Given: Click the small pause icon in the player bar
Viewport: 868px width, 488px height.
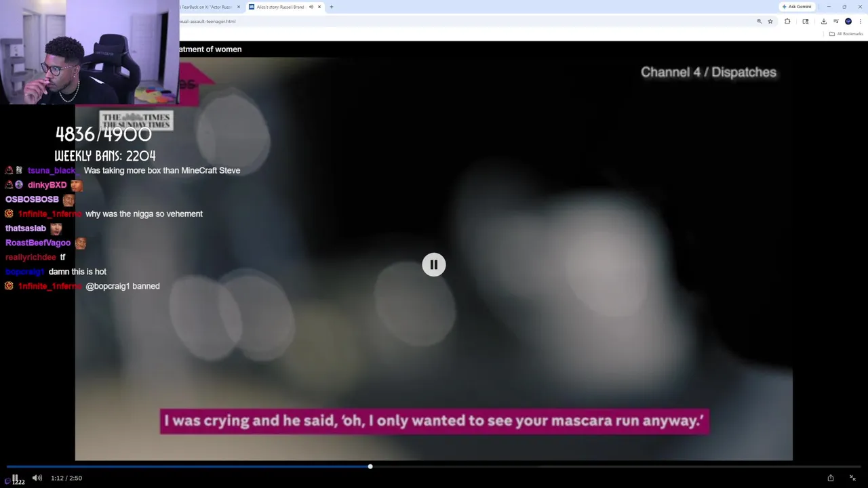Looking at the screenshot, I should point(15,478).
